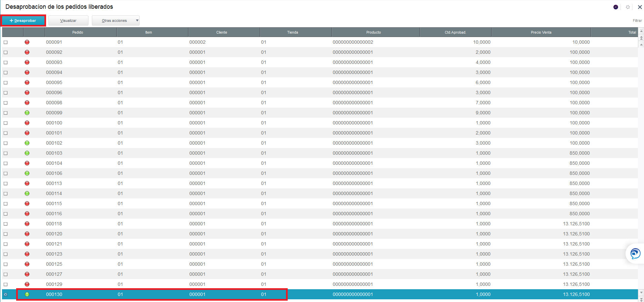Click red status icon of pedido 000116
The width and height of the screenshot is (644, 302).
pos(27,214)
